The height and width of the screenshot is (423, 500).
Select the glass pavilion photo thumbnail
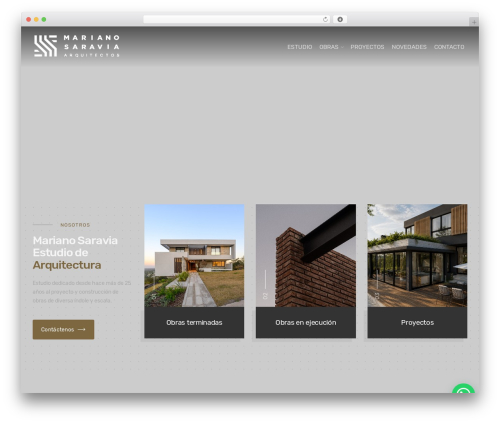pos(417,255)
